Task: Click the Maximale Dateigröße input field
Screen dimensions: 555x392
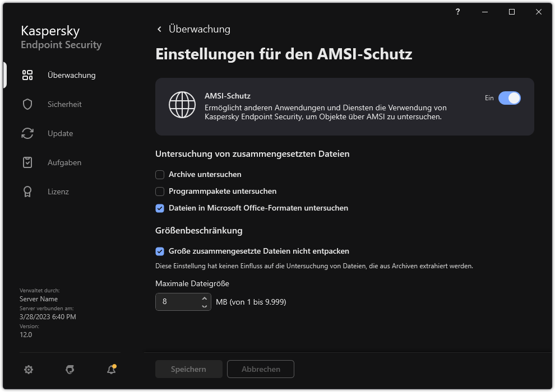Action: pyautogui.click(x=179, y=302)
